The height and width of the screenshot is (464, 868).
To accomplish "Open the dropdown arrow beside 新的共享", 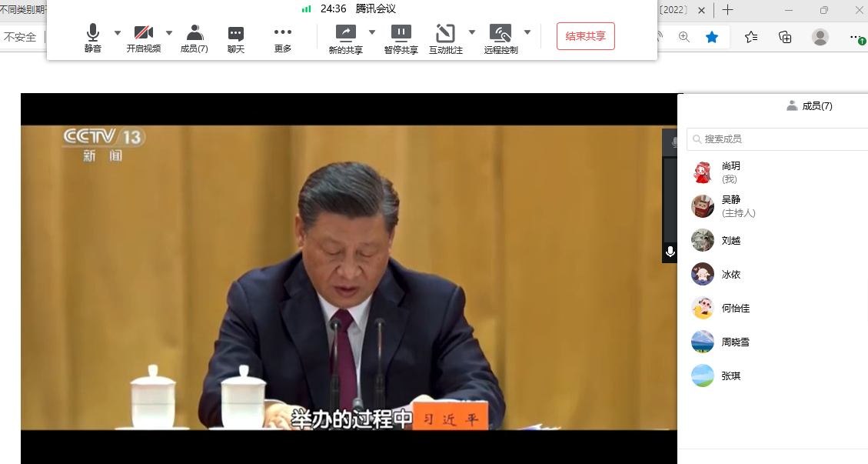I will coord(372,32).
